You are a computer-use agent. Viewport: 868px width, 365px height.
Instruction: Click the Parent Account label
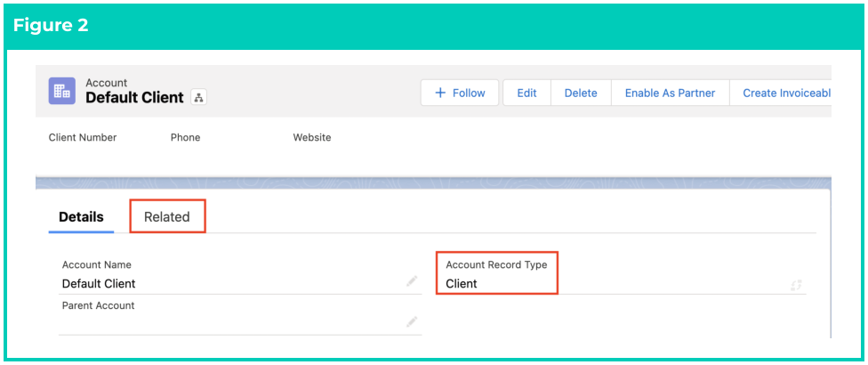(98, 305)
